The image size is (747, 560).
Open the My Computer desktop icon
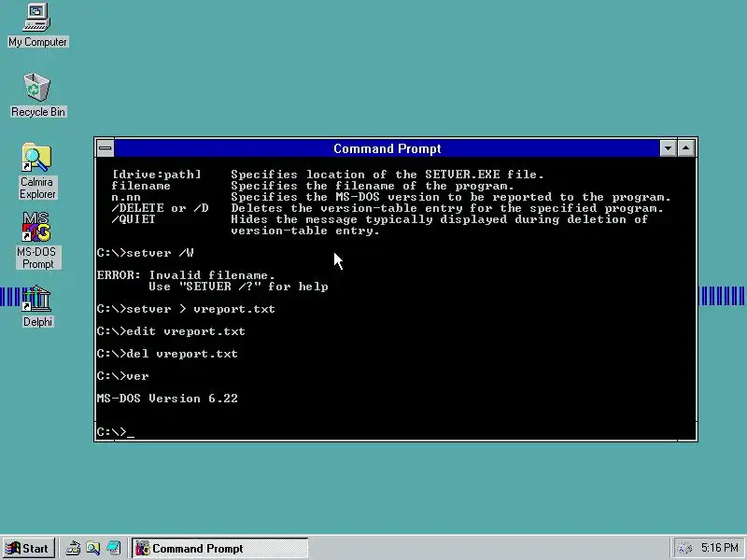coord(37,25)
